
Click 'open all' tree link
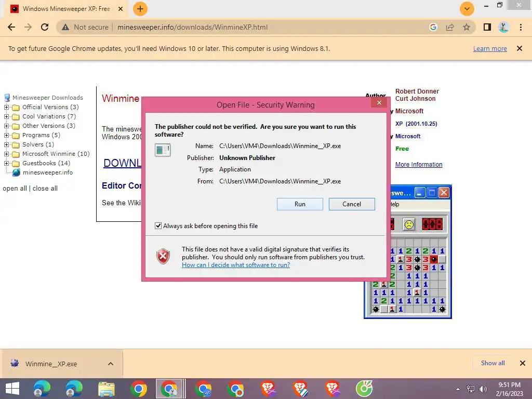coord(15,188)
